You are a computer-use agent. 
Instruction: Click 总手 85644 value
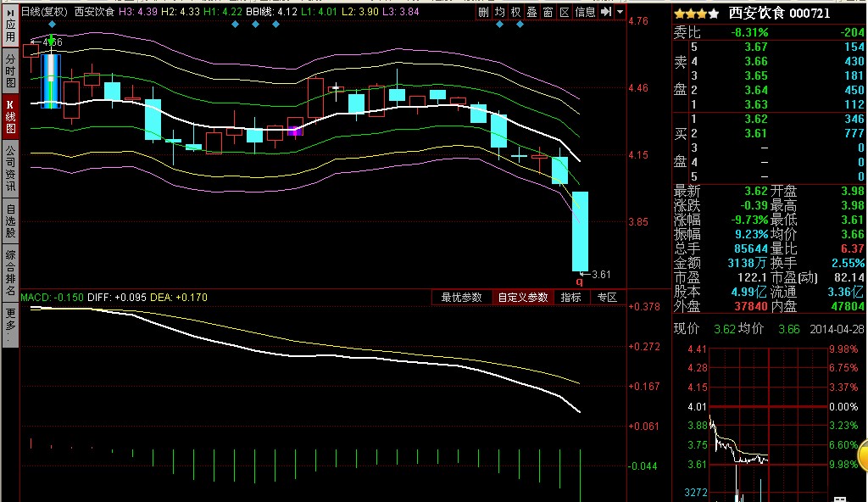pyautogui.click(x=751, y=248)
